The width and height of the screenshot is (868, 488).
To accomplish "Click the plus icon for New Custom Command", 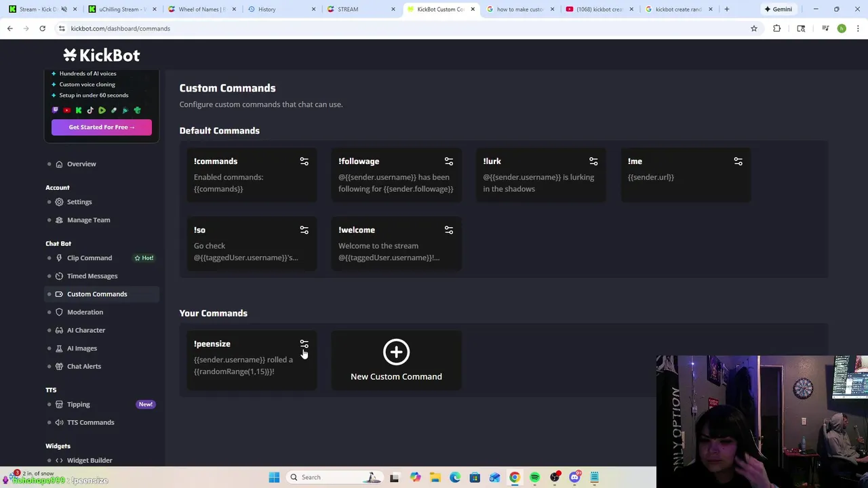I will [x=396, y=352].
